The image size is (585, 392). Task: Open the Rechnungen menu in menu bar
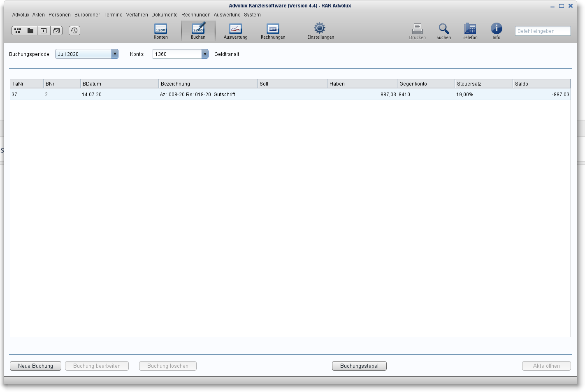[196, 15]
